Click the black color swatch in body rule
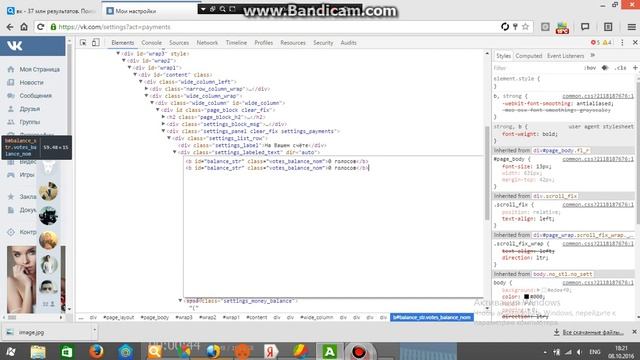Viewport: 640px width, 360px height. 527,297
